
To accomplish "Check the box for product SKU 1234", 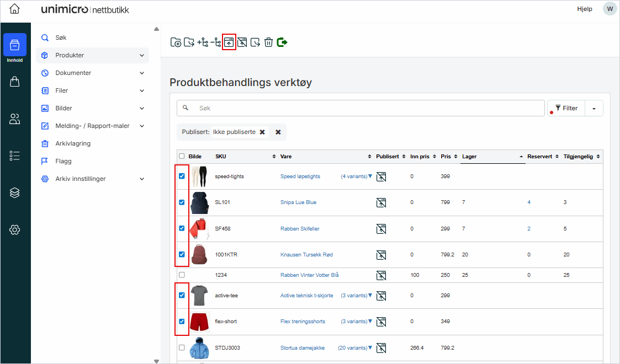I will click(x=182, y=275).
